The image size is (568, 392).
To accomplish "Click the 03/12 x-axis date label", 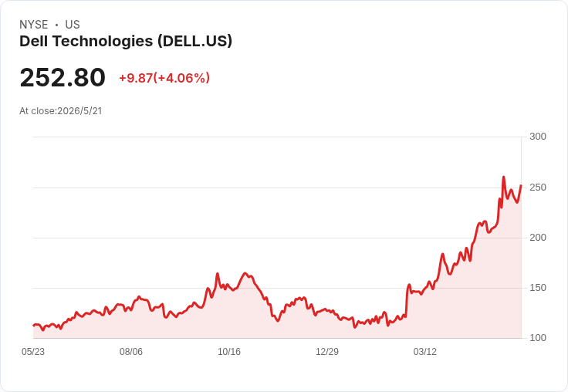I will pos(425,351).
